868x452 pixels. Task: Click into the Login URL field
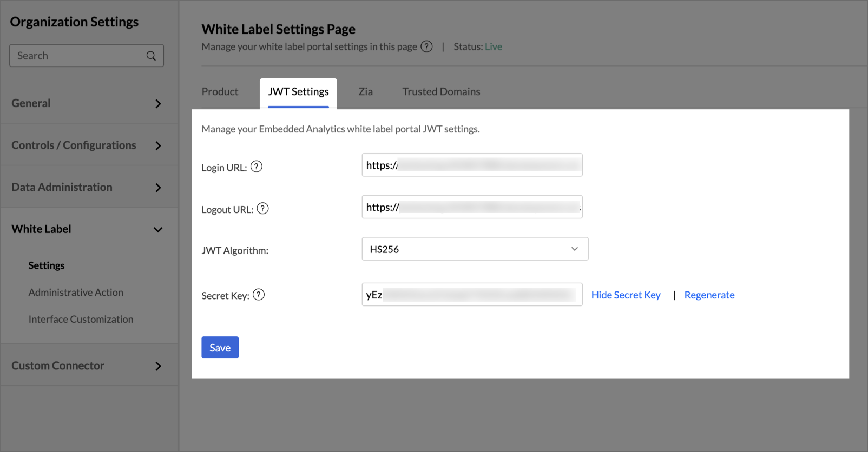click(472, 165)
